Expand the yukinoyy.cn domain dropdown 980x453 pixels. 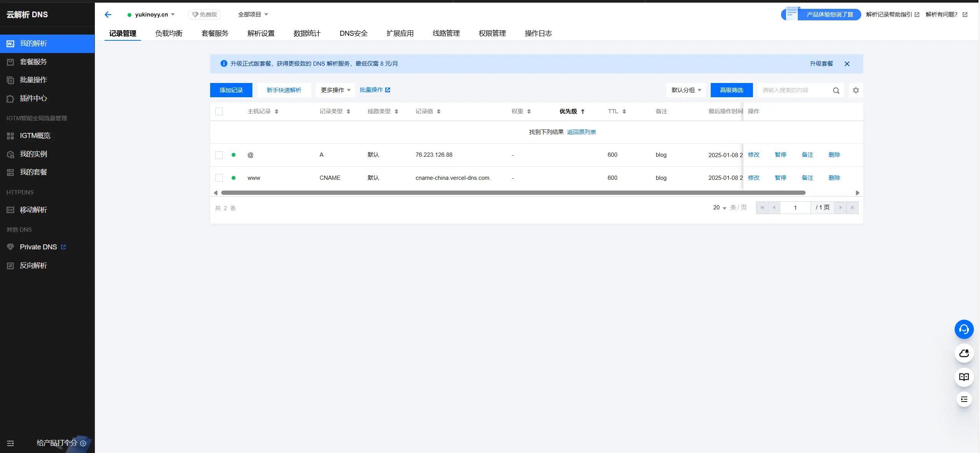pos(154,15)
